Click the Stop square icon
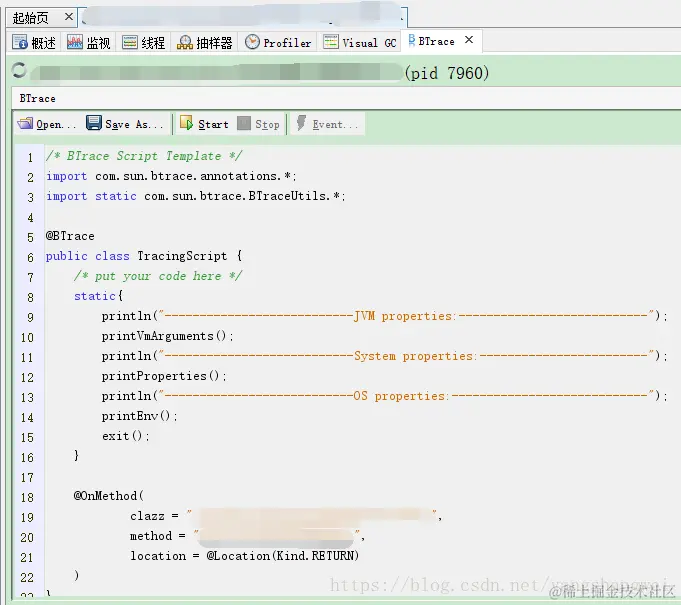 click(244, 123)
